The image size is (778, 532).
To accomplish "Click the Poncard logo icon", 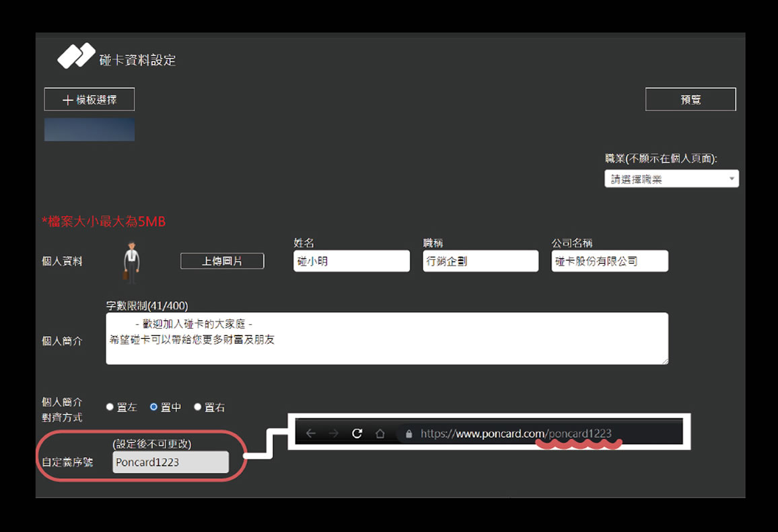I will tap(75, 56).
